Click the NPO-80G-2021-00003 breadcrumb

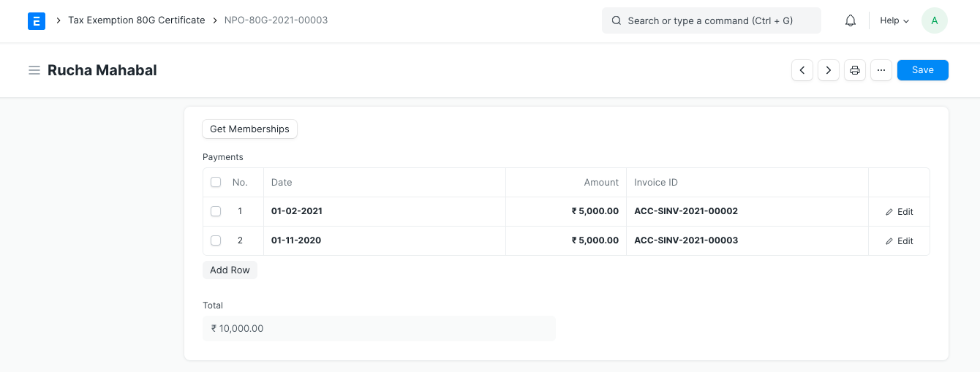coord(276,20)
